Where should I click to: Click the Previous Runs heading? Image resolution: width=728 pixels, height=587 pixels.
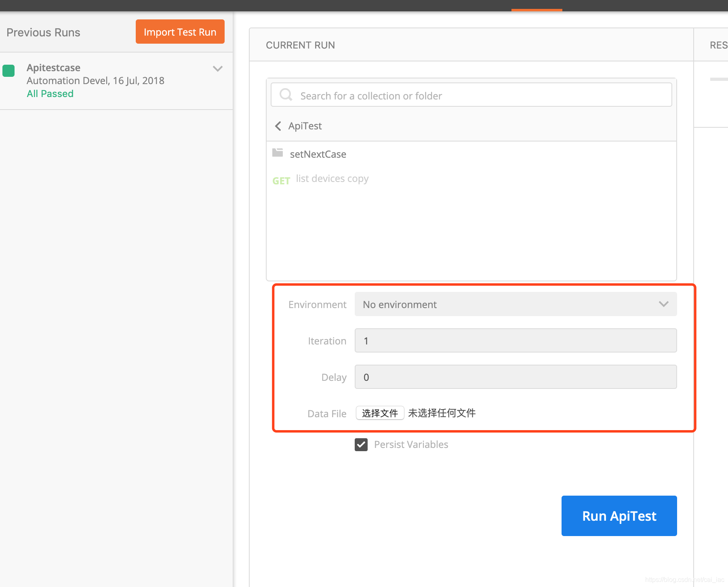[43, 32]
